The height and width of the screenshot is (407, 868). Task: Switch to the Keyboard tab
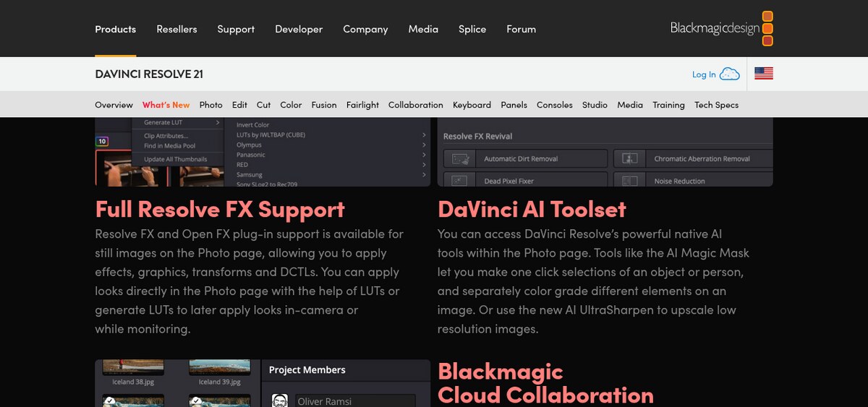472,105
